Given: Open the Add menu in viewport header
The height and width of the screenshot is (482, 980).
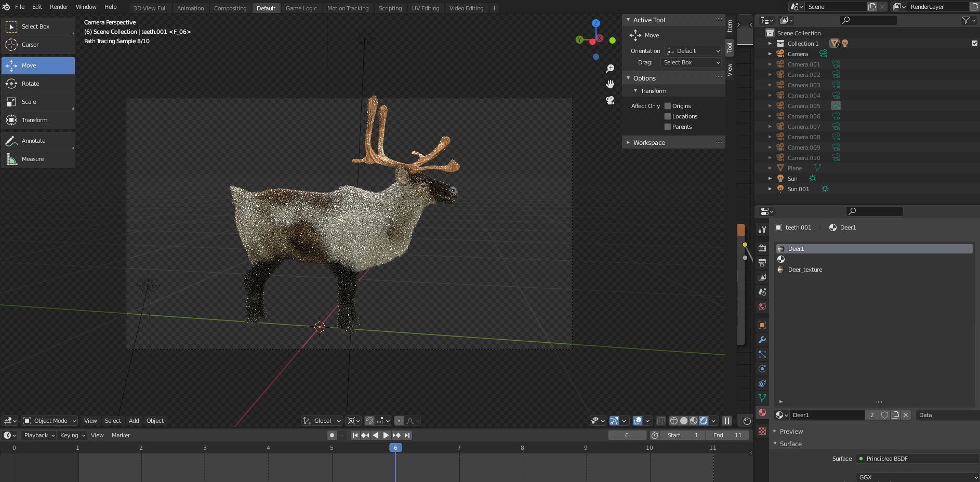Looking at the screenshot, I should click(134, 421).
